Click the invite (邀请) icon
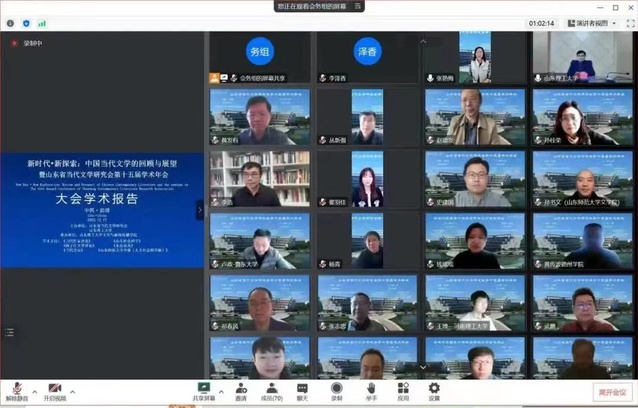The width and height of the screenshot is (638, 408). [x=241, y=390]
